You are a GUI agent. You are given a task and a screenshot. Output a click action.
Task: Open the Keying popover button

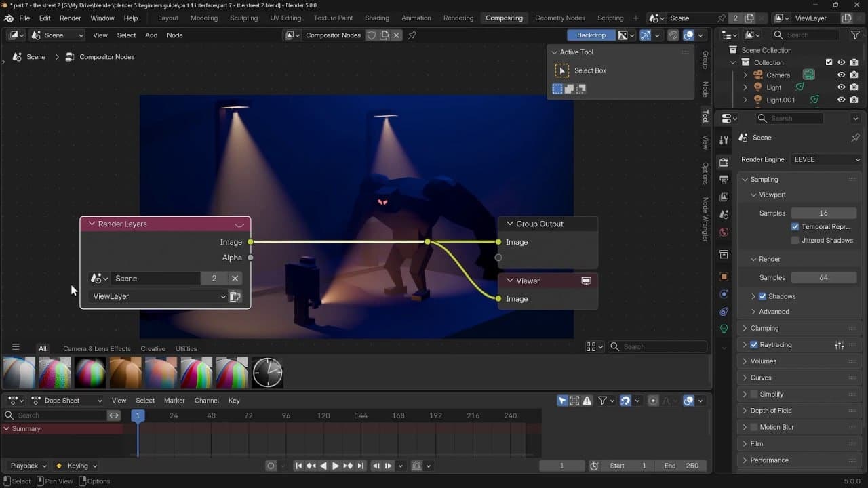click(77, 466)
